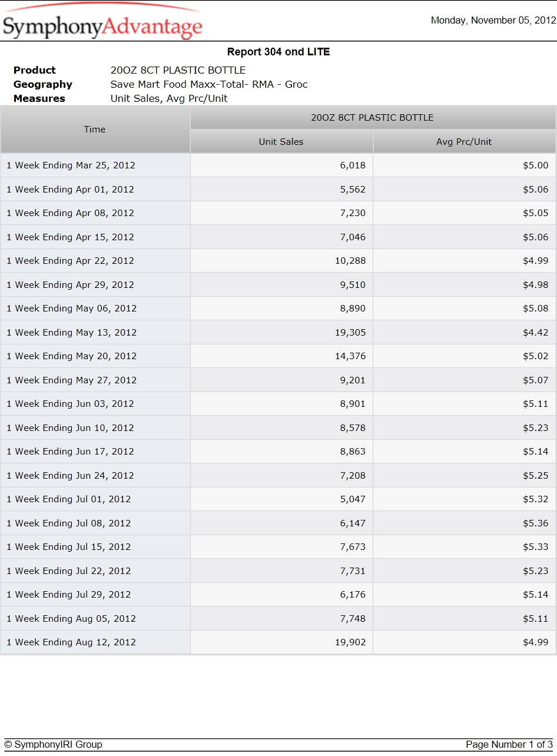Click unit sales value 19,305
The width and height of the screenshot is (557, 756).
(x=350, y=333)
